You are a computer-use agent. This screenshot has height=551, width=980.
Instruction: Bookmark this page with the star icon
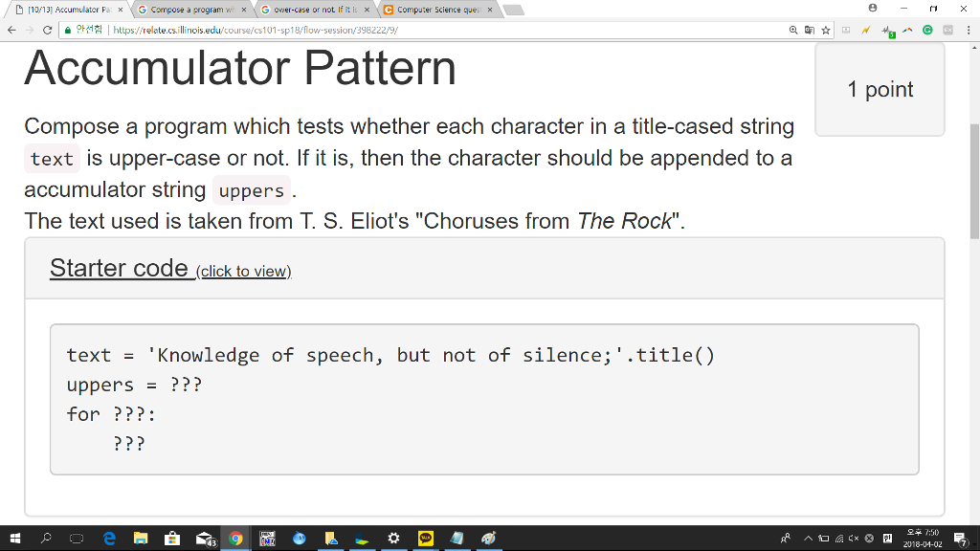point(826,30)
